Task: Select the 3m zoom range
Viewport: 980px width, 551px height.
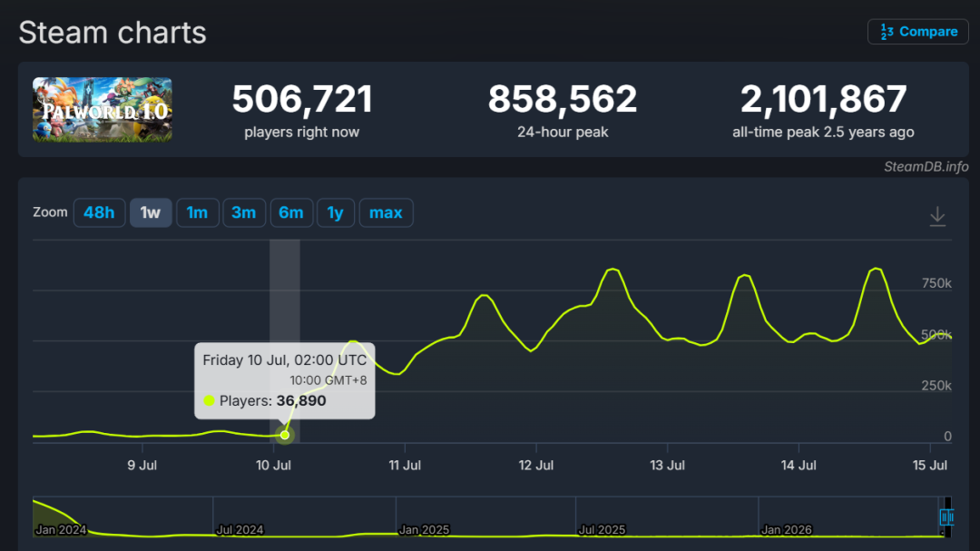Action: [244, 212]
